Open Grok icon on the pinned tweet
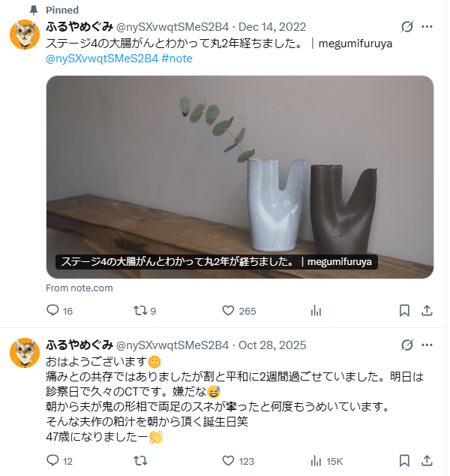The width and height of the screenshot is (450, 476). (x=407, y=27)
